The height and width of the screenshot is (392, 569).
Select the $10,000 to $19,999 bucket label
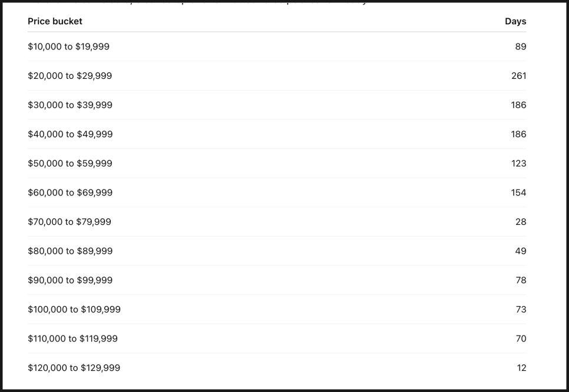68,46
